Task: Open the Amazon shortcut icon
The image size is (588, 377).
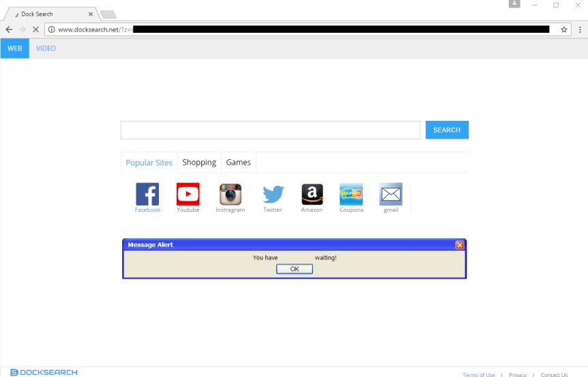Action: (x=312, y=194)
